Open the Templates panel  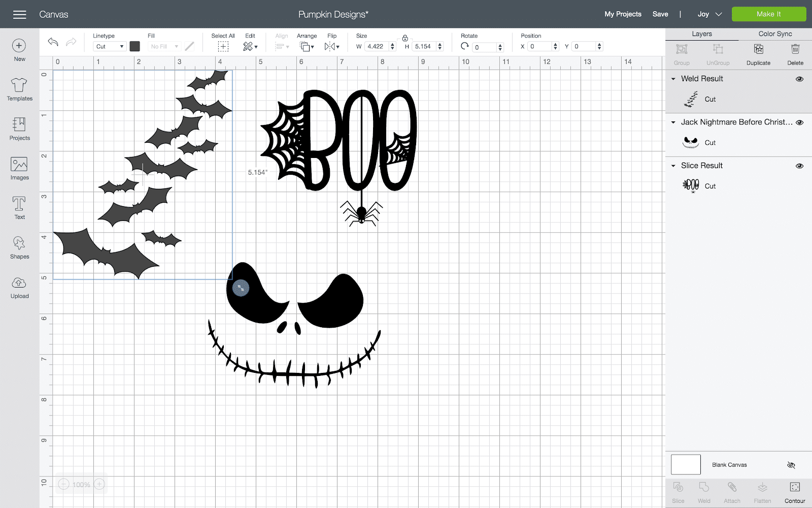point(19,89)
